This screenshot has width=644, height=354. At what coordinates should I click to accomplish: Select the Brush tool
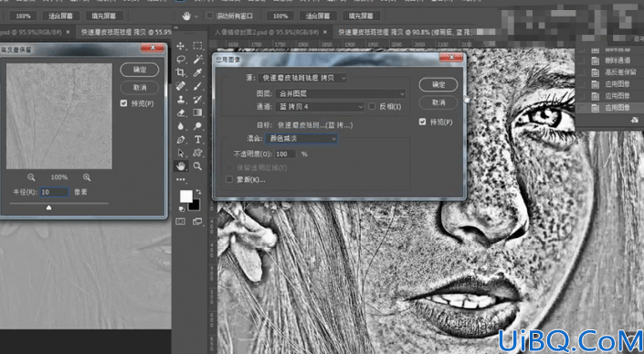pyautogui.click(x=197, y=86)
